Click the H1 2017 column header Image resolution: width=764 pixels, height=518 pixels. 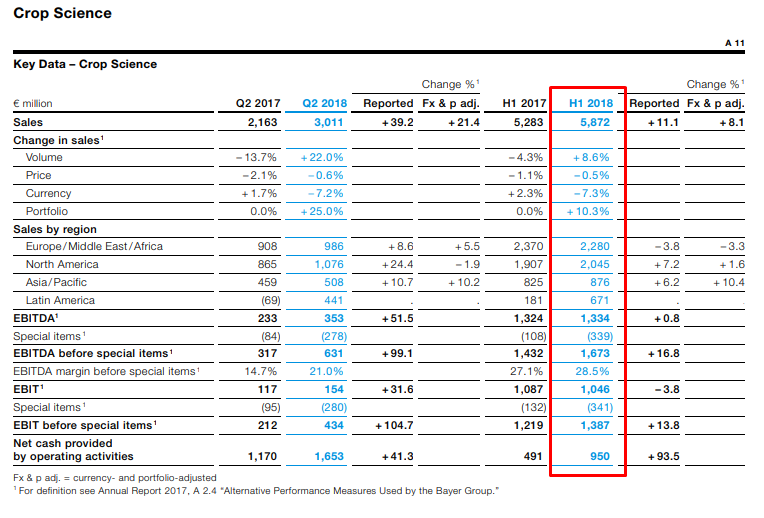(524, 103)
